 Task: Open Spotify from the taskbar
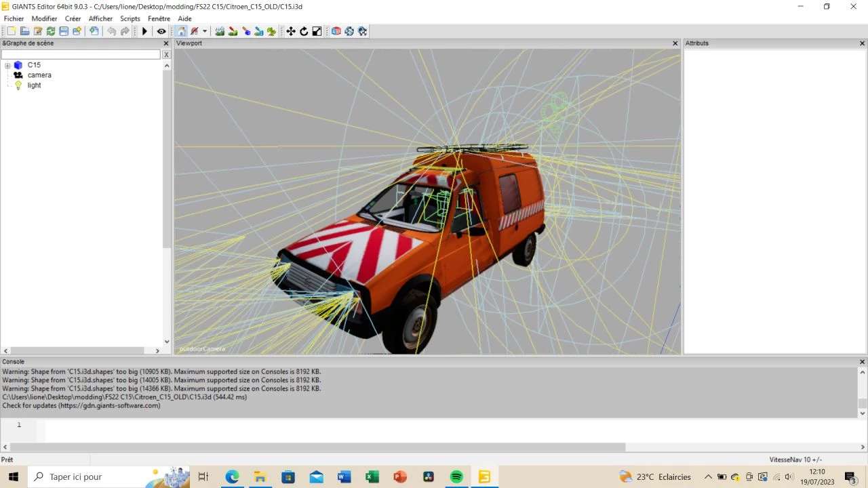click(x=456, y=477)
